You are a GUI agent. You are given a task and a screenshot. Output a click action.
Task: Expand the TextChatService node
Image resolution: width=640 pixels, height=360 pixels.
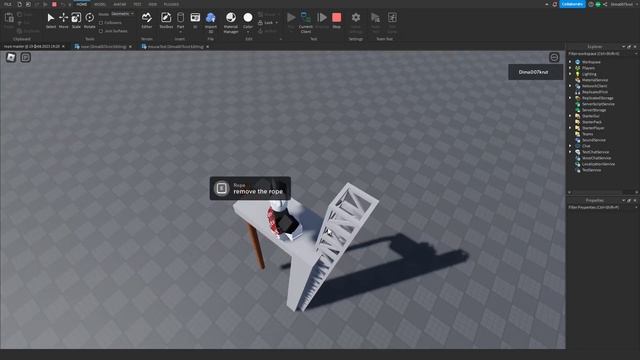570,152
